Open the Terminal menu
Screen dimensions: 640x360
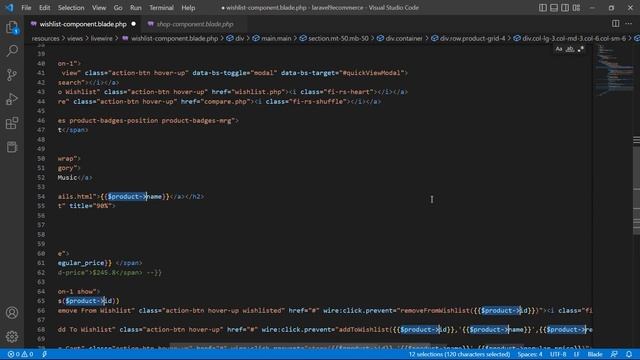161,8
